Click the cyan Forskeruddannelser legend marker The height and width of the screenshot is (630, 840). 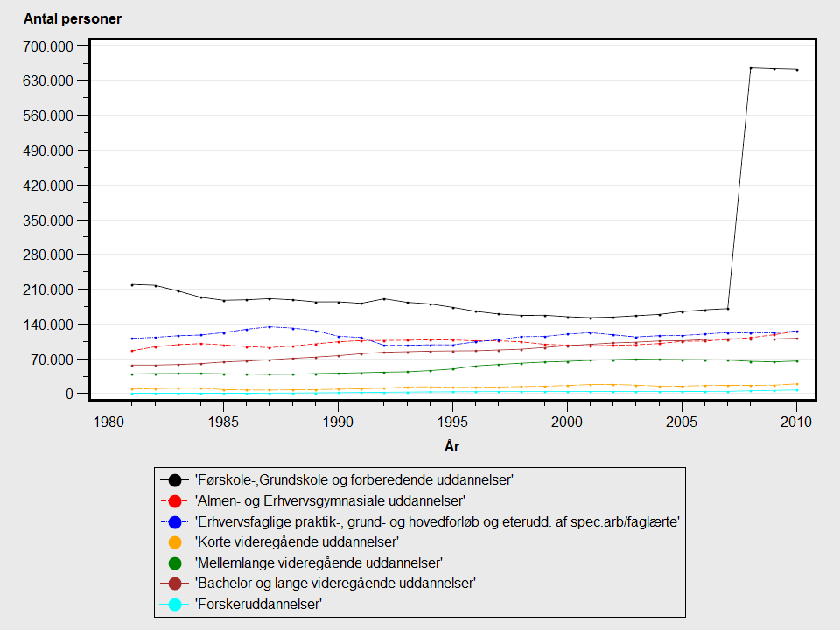coord(175,603)
